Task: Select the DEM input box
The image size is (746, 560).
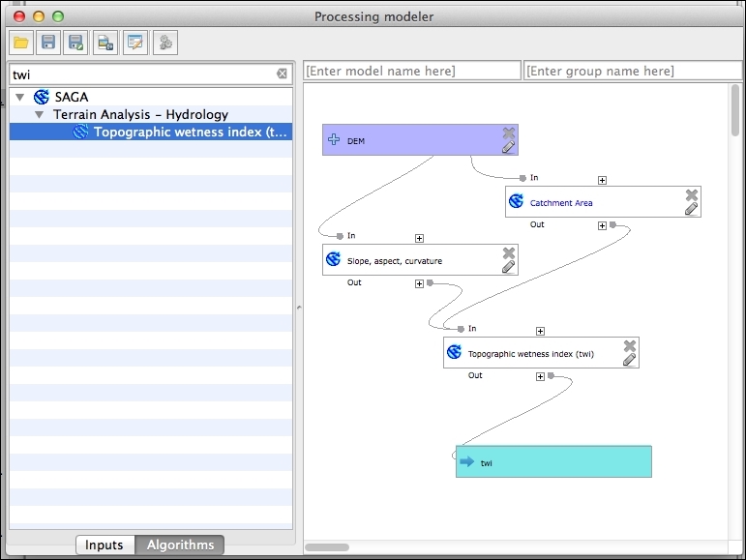Action: pos(420,140)
